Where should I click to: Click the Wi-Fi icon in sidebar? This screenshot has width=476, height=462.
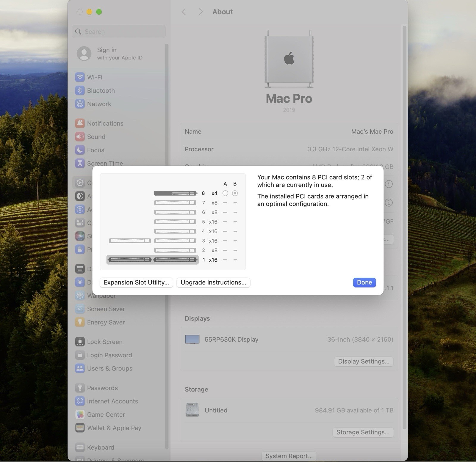(x=80, y=77)
